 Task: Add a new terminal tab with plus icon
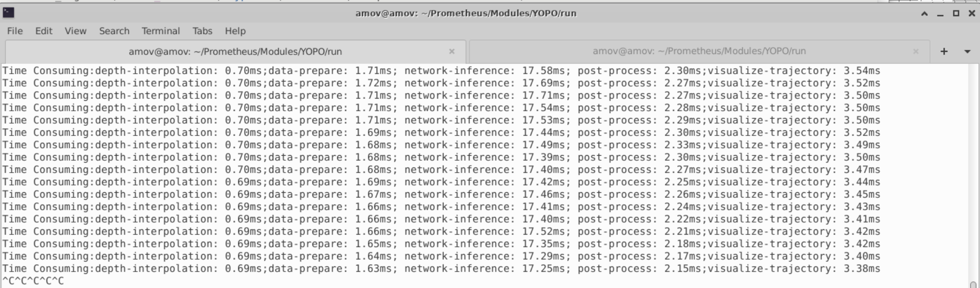pyautogui.click(x=944, y=52)
